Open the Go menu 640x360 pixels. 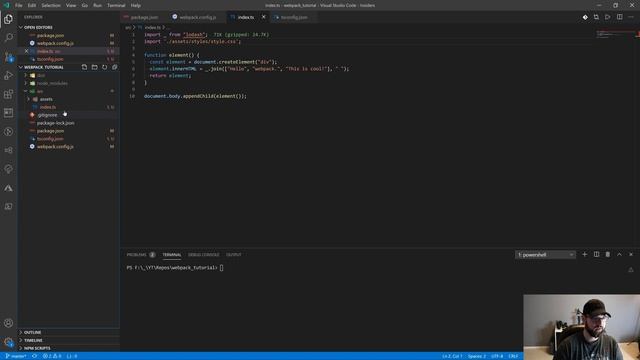click(x=84, y=5)
